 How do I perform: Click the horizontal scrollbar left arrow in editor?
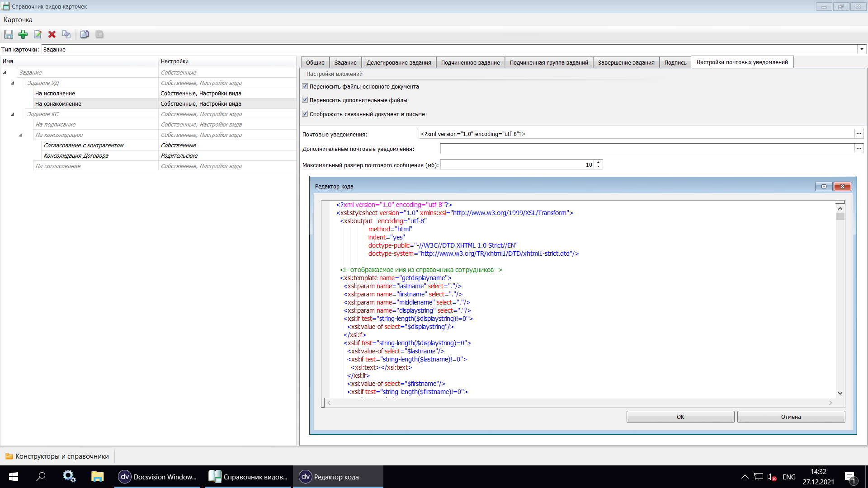pos(329,403)
